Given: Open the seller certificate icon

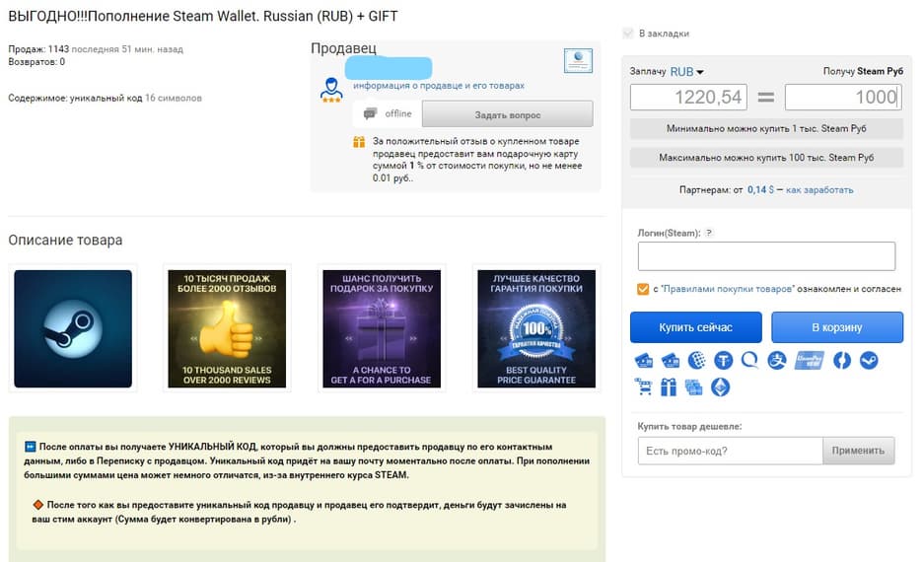Looking at the screenshot, I should pyautogui.click(x=578, y=60).
